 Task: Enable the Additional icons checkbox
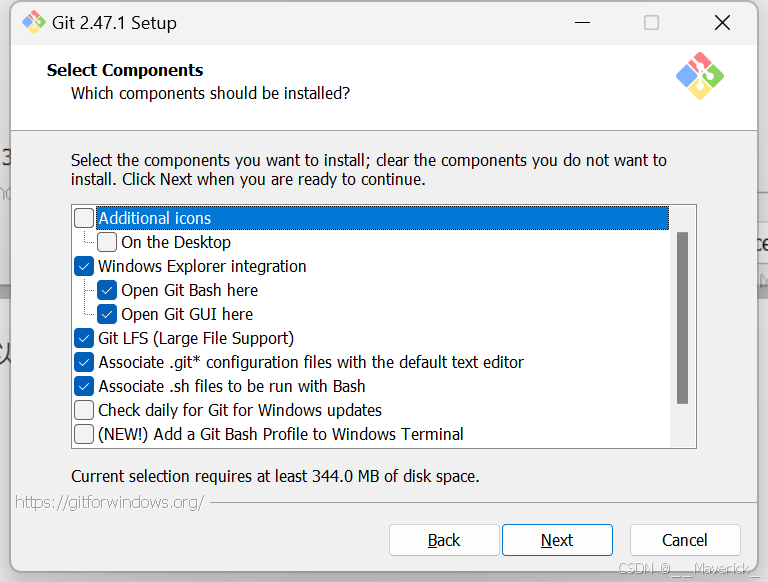click(84, 218)
